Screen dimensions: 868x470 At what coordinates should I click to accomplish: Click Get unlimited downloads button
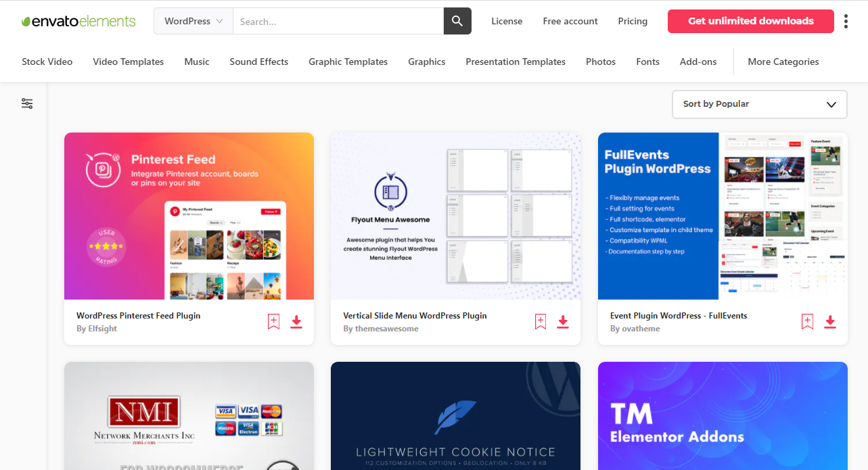pyautogui.click(x=751, y=21)
